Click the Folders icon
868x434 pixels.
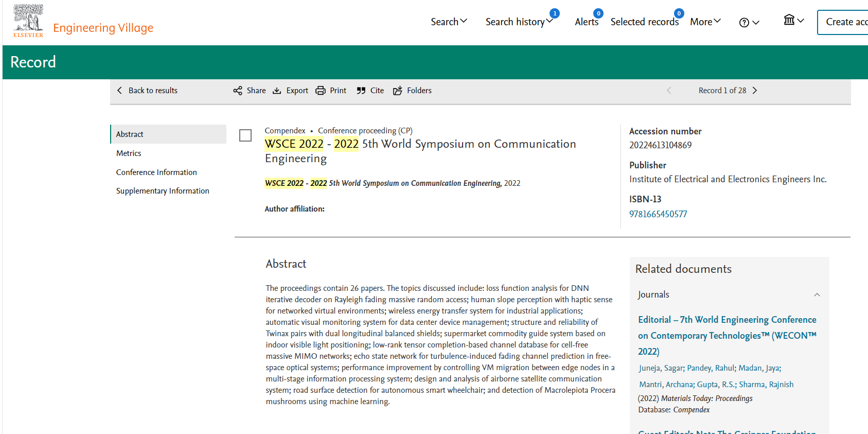pyautogui.click(x=398, y=91)
